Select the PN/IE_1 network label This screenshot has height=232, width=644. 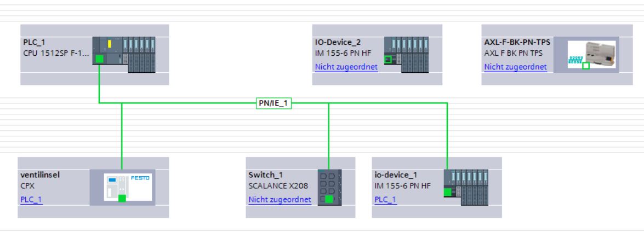pyautogui.click(x=273, y=102)
